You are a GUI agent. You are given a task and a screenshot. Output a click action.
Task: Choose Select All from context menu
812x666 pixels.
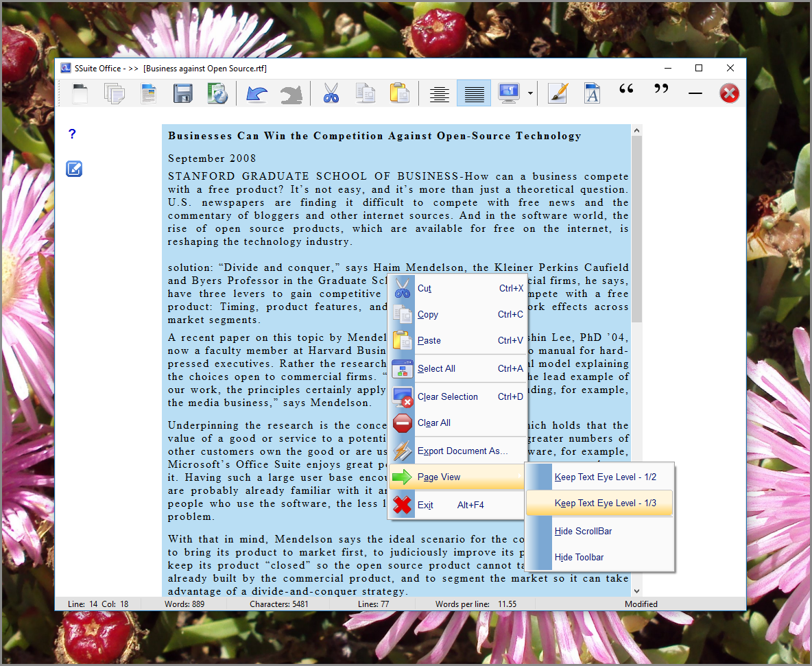tap(436, 368)
